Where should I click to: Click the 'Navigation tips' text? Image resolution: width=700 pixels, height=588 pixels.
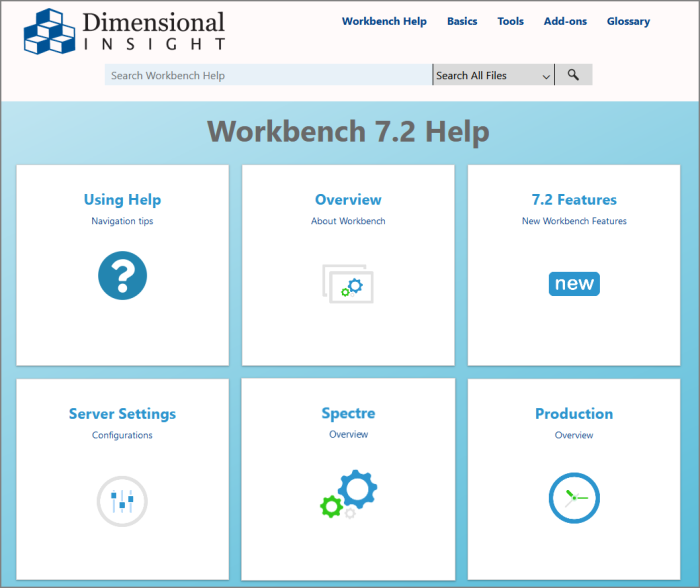[122, 221]
